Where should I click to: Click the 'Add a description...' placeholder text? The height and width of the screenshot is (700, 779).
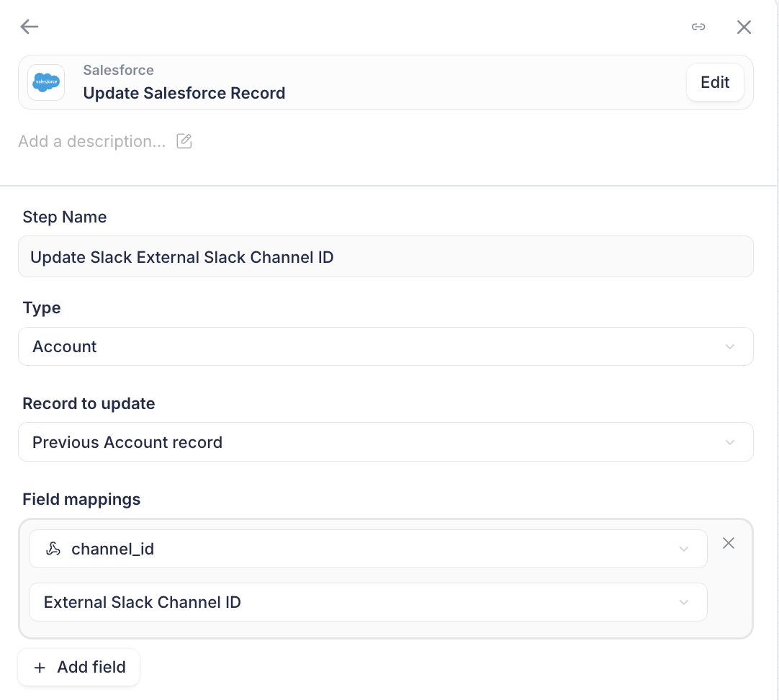click(92, 141)
